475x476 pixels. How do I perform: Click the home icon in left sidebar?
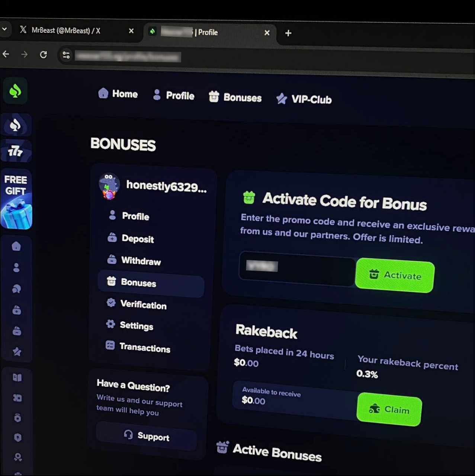(x=16, y=246)
